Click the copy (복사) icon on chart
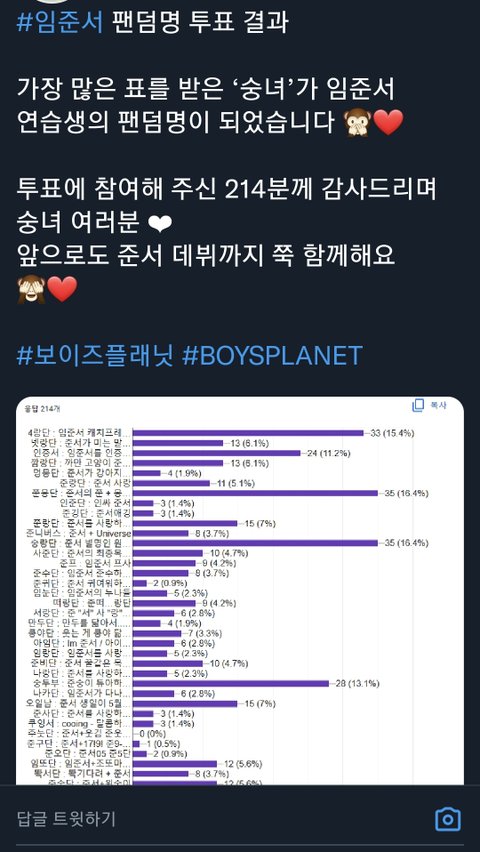The width and height of the screenshot is (480, 852). 418,405
